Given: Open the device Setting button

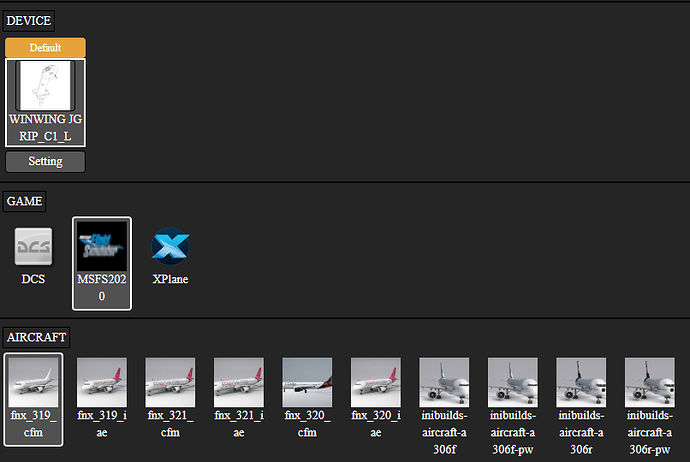Looking at the screenshot, I should click(x=45, y=161).
